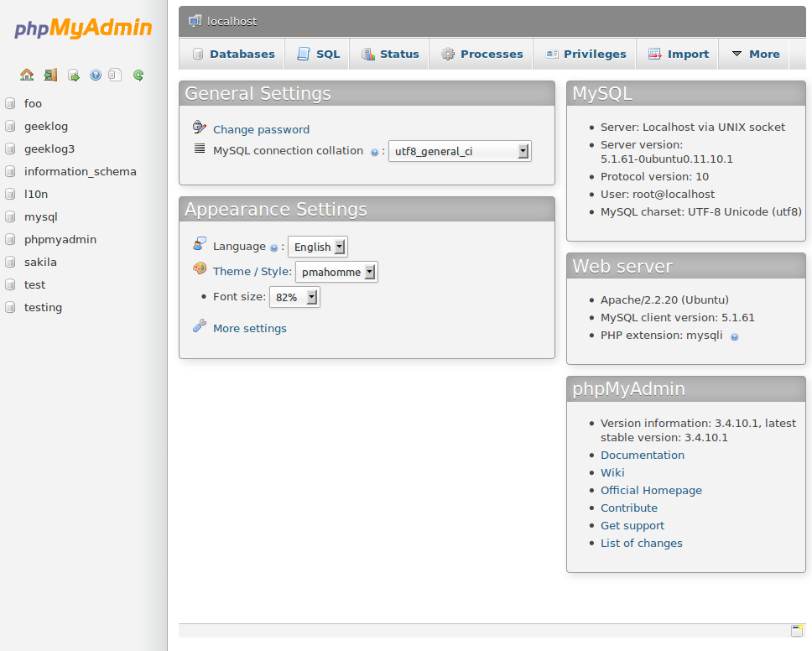812x651 pixels.
Task: Open the phpMyAdmin documentation question-mark icon
Action: click(96, 75)
